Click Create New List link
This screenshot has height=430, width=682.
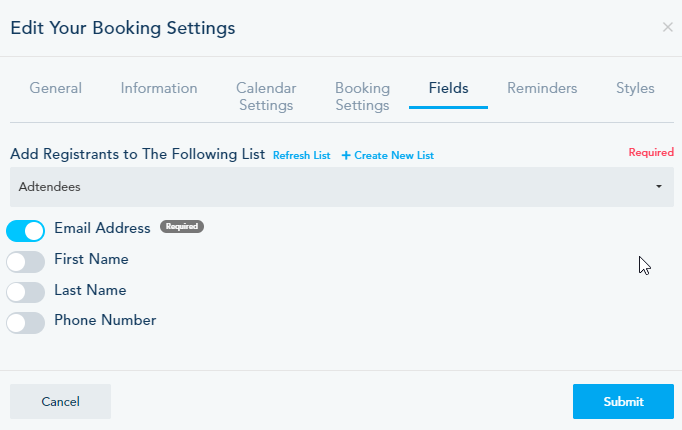(x=393, y=156)
